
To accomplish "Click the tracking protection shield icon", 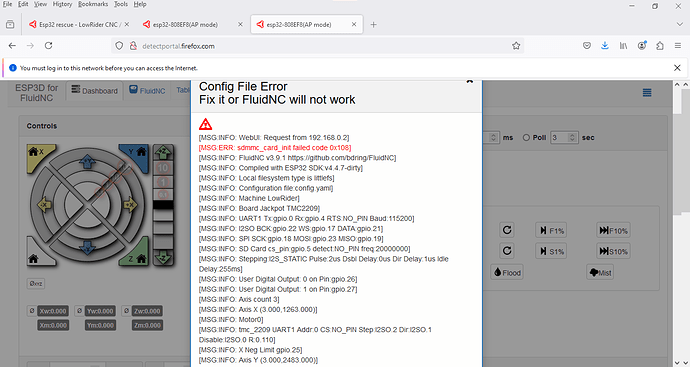I will click(119, 46).
